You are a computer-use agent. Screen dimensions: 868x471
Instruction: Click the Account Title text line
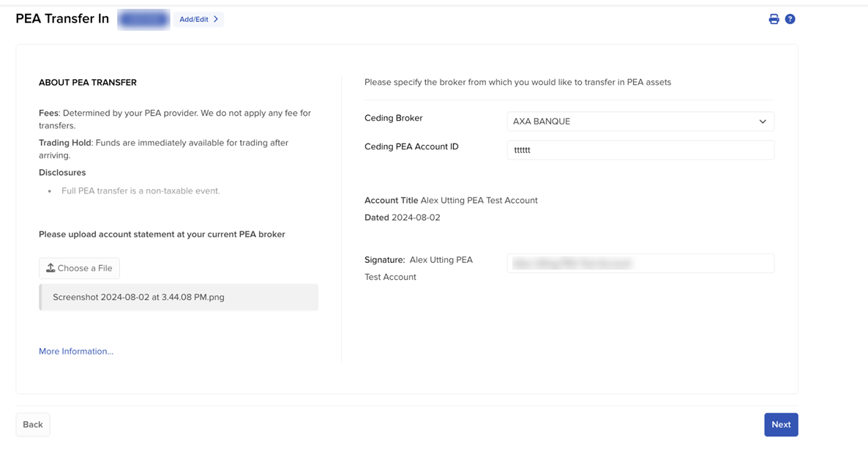451,200
